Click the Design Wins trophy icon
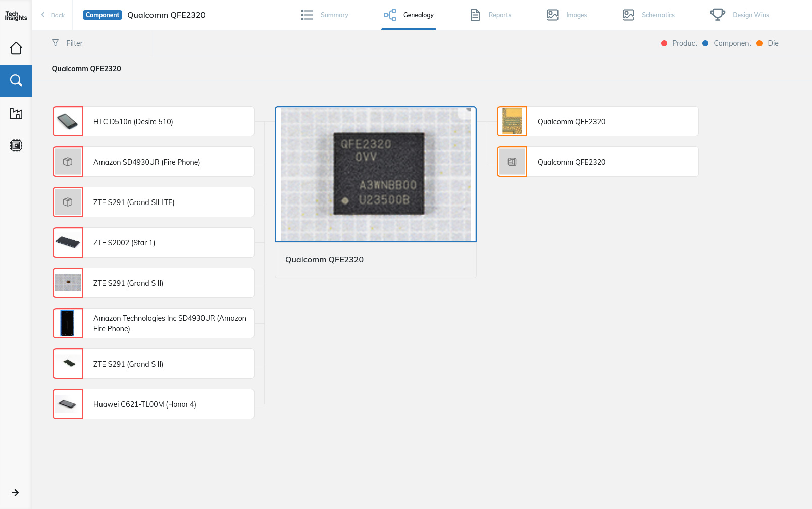 coord(718,15)
